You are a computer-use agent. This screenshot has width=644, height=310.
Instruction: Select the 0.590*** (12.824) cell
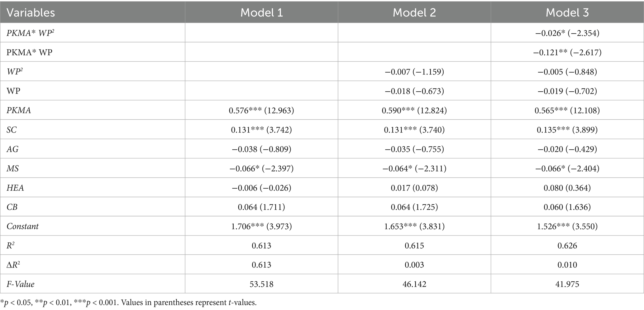pos(414,110)
